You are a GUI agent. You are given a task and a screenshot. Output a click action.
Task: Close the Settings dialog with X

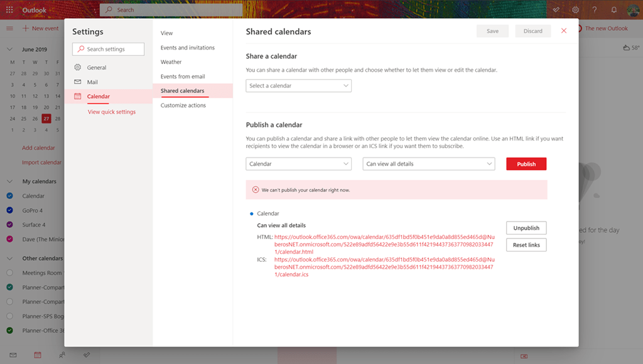(x=564, y=31)
